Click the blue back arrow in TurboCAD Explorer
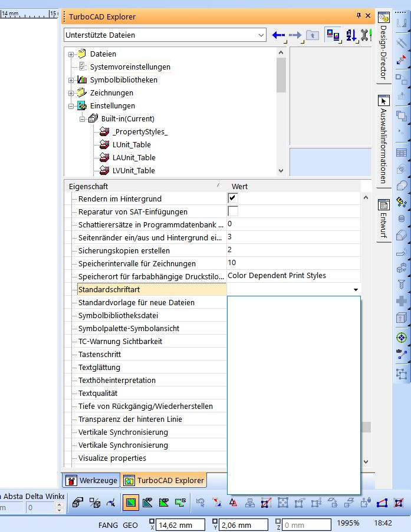This screenshot has width=411, height=532. (278, 35)
